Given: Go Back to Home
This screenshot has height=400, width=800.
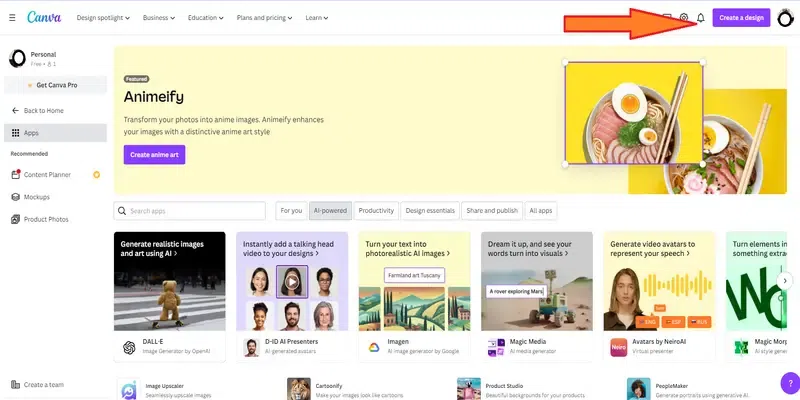Looking at the screenshot, I should [55, 111].
